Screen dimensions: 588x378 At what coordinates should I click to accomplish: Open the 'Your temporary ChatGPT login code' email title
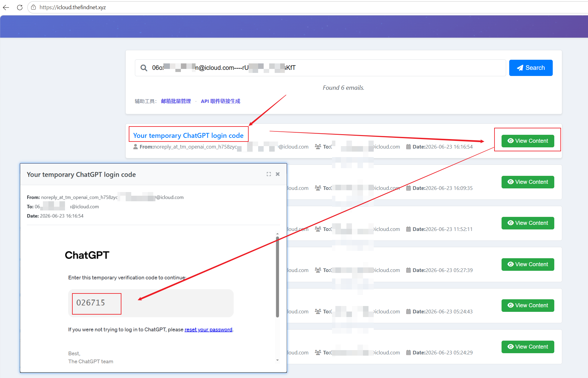(x=188, y=135)
